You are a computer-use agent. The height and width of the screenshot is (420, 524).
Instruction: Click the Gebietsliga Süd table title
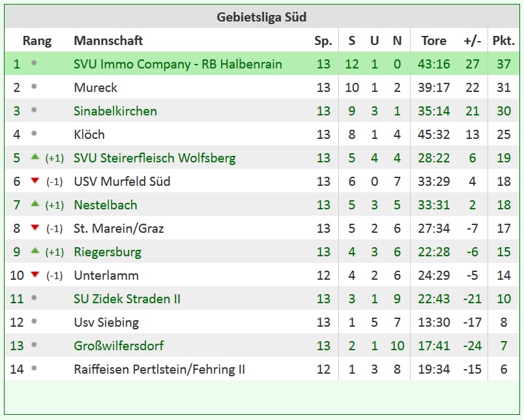tap(261, 17)
